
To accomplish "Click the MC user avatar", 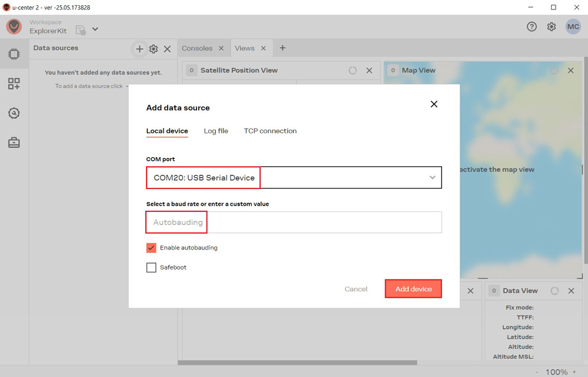I will point(573,27).
